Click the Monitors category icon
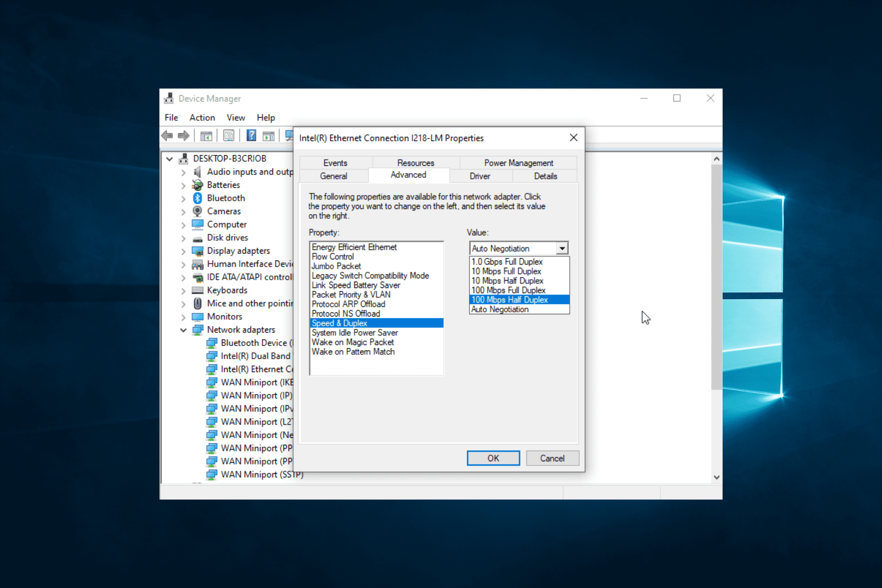882x588 pixels. [198, 317]
